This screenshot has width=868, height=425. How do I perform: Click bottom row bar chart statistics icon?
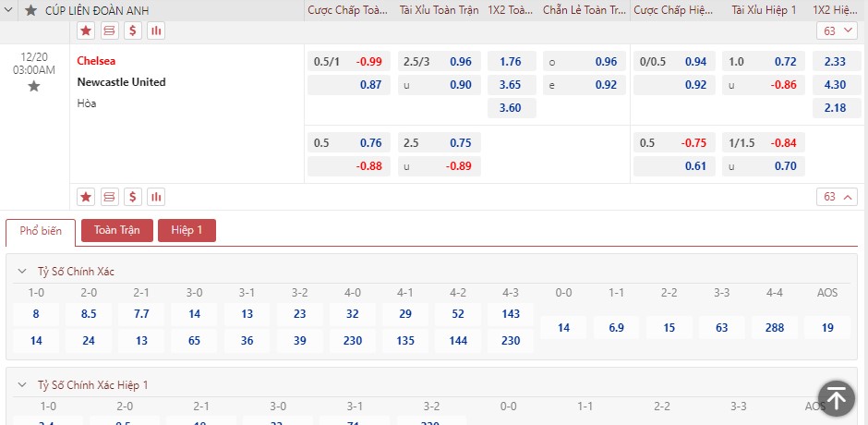[x=157, y=197]
